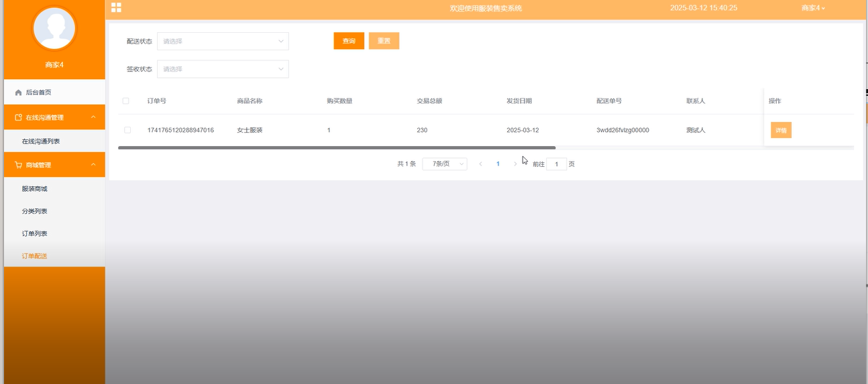This screenshot has height=384, width=868.
Task: Click the 联系人 column header
Action: (x=696, y=101)
